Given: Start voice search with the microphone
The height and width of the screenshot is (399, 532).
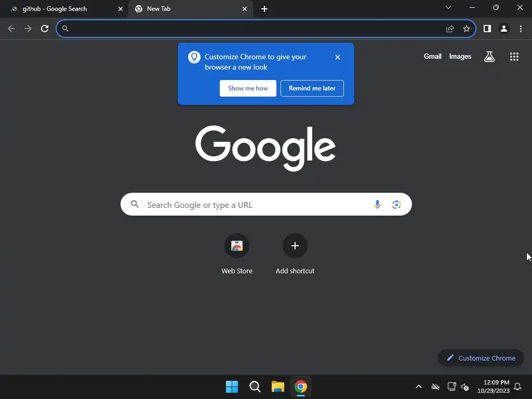Looking at the screenshot, I should click(377, 204).
